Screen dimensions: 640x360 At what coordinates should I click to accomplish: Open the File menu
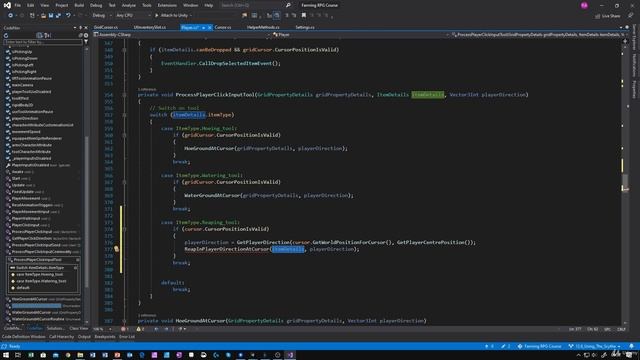(18, 5)
